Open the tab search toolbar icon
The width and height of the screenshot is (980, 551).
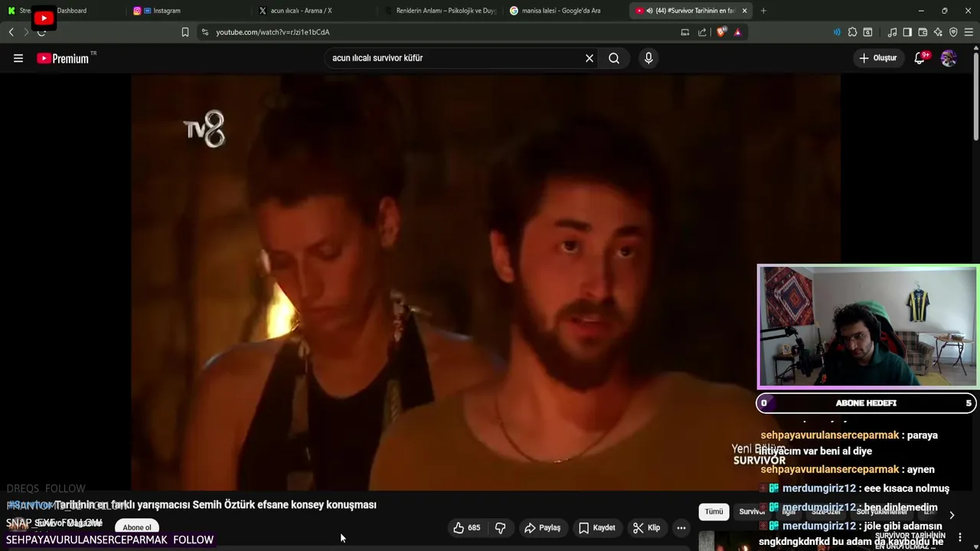pos(867,32)
